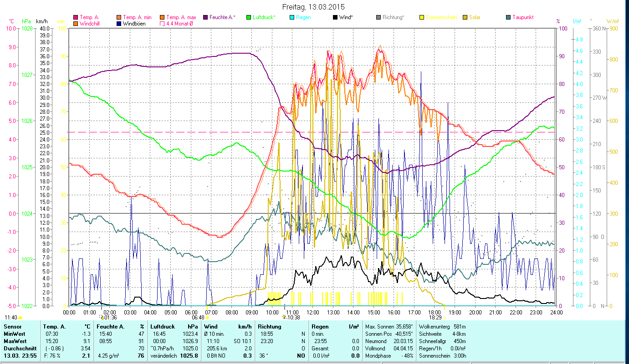This screenshot has width=629, height=364.
Task: Click the Taupunkt legend label
Action: [523, 18]
